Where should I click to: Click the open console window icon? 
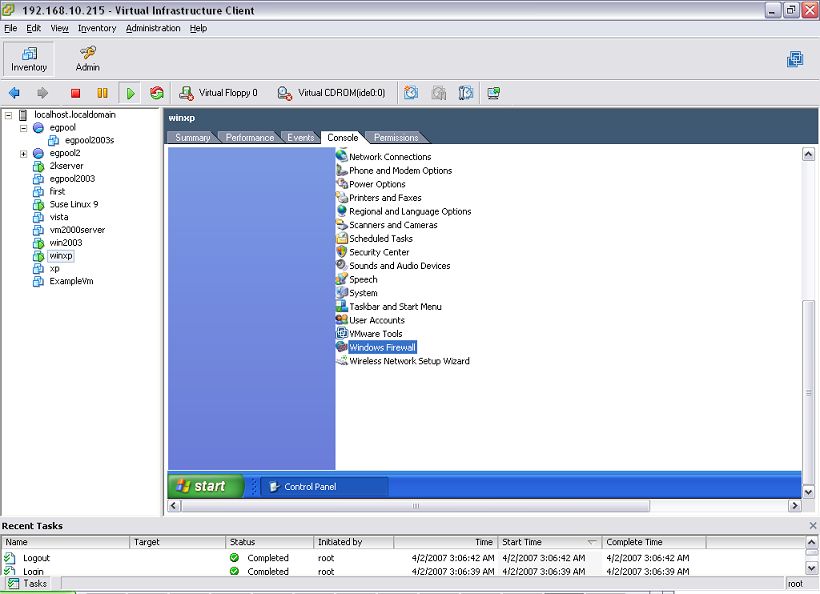coord(493,93)
